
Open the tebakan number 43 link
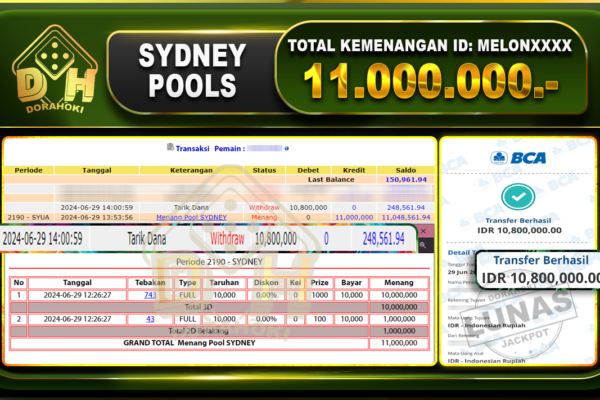150,319
